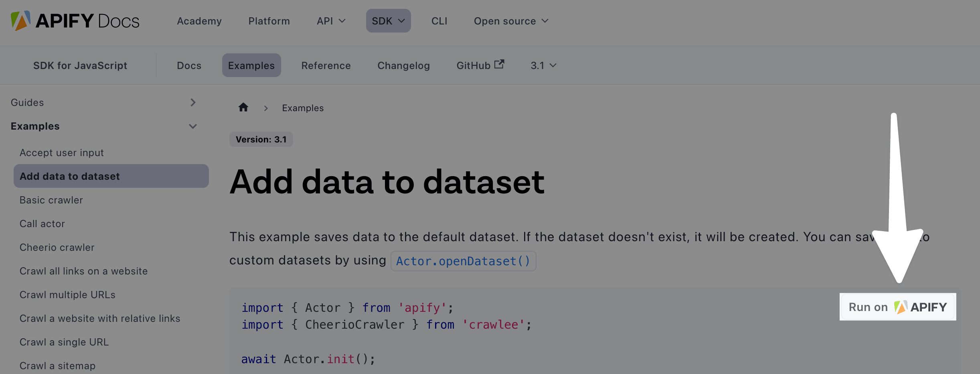Open Basic crawler example in sidebar
The width and height of the screenshot is (980, 374).
[51, 200]
